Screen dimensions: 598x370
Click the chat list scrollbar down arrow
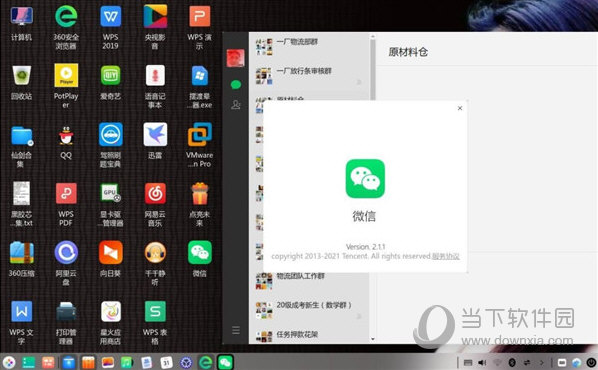(x=373, y=339)
